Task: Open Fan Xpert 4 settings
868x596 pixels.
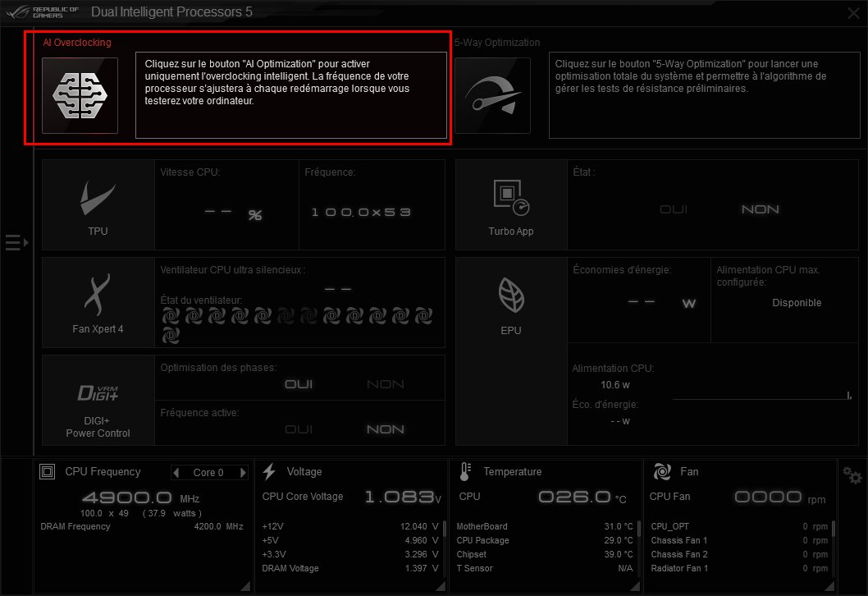Action: tap(98, 301)
